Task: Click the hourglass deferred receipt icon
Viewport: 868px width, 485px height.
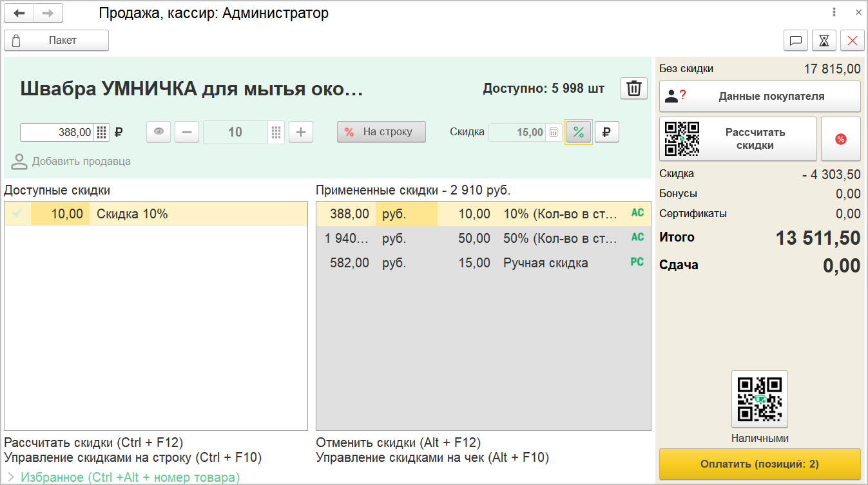Action: coord(824,41)
